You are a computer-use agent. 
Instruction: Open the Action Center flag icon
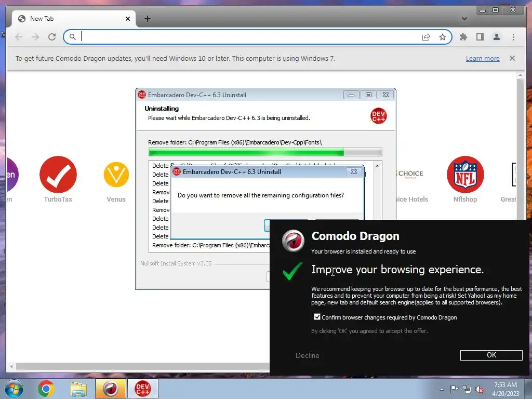click(454, 389)
